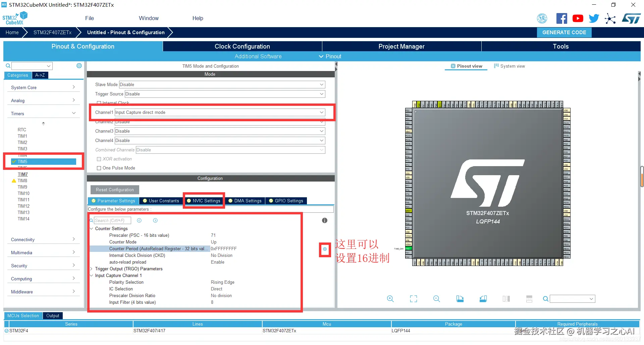The image size is (644, 345).
Task: Open the ST community network icon
Action: click(610, 18)
